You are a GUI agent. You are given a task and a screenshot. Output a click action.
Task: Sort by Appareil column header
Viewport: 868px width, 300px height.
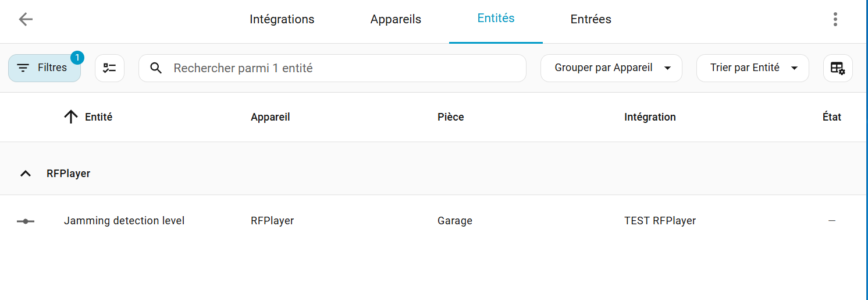pos(270,117)
